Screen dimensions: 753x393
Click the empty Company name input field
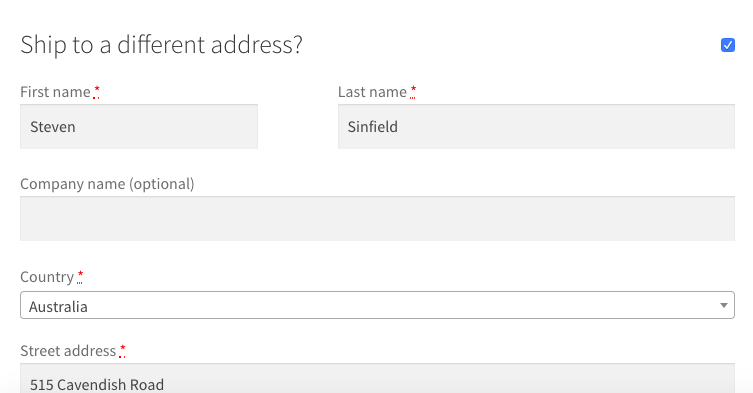coord(377,219)
